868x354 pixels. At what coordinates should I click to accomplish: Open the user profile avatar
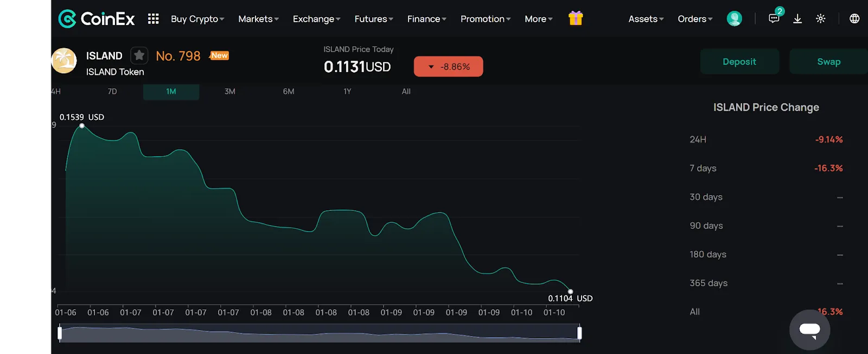(734, 19)
